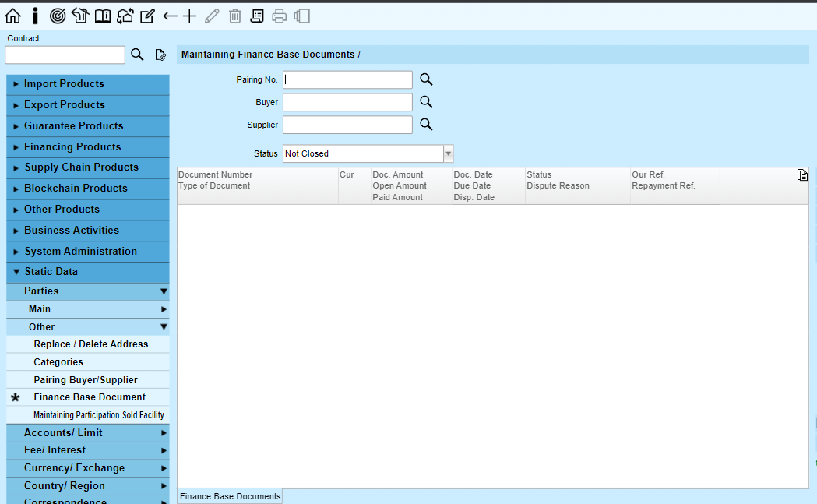817x504 pixels.
Task: Focus the Contract input field
Action: click(x=65, y=55)
